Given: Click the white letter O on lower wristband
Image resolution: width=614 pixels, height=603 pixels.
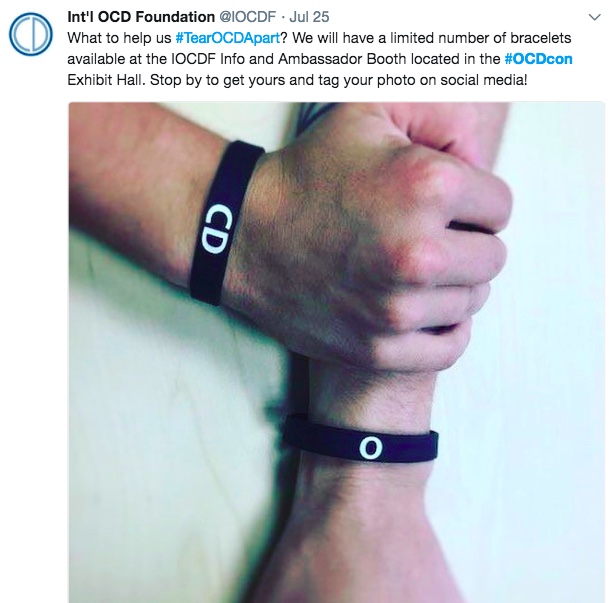Looking at the screenshot, I should pos(370,448).
